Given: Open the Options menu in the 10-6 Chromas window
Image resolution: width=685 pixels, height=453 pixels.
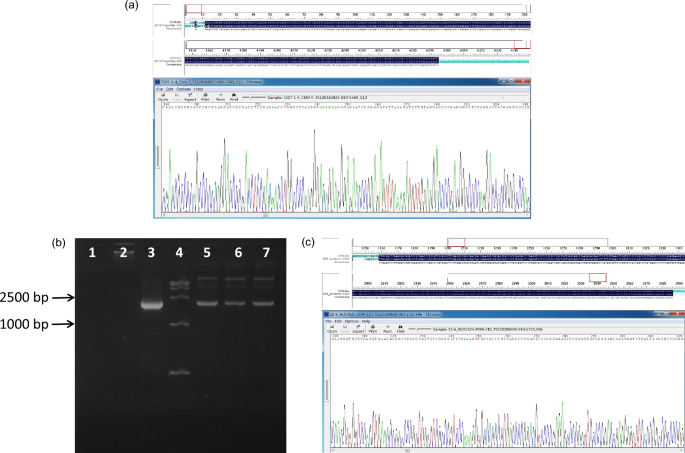Looking at the screenshot, I should [x=352, y=321].
